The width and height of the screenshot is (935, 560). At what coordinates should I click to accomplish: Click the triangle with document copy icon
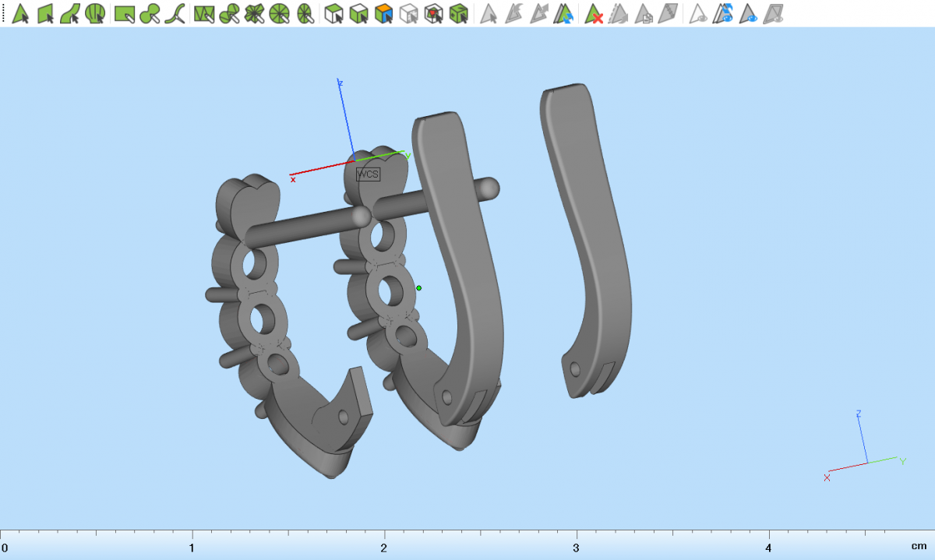(x=644, y=13)
